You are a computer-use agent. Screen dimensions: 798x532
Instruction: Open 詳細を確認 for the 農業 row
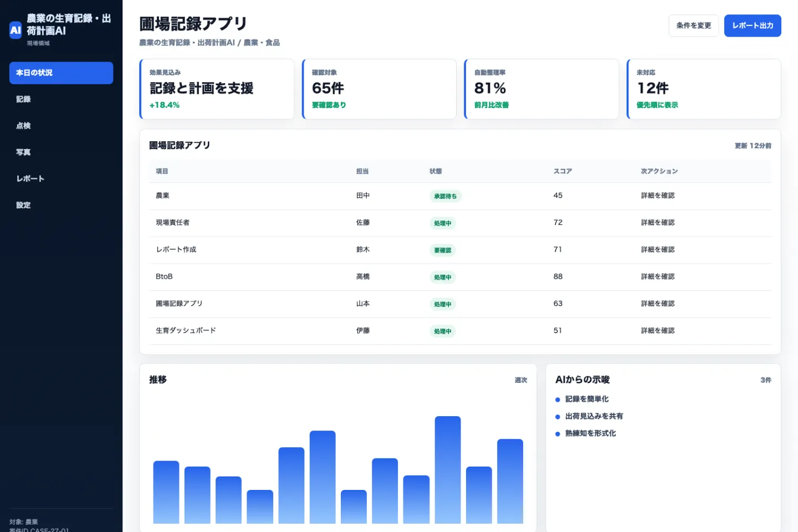coord(658,196)
